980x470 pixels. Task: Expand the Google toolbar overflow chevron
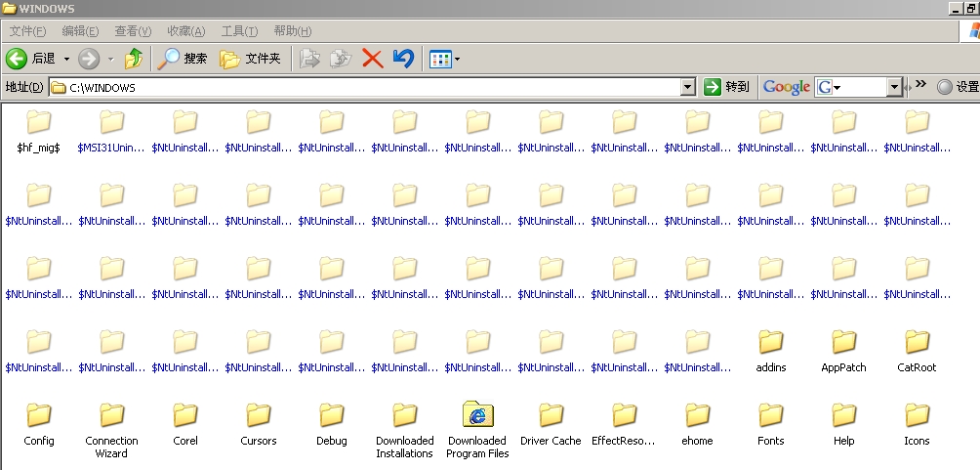[x=920, y=84]
